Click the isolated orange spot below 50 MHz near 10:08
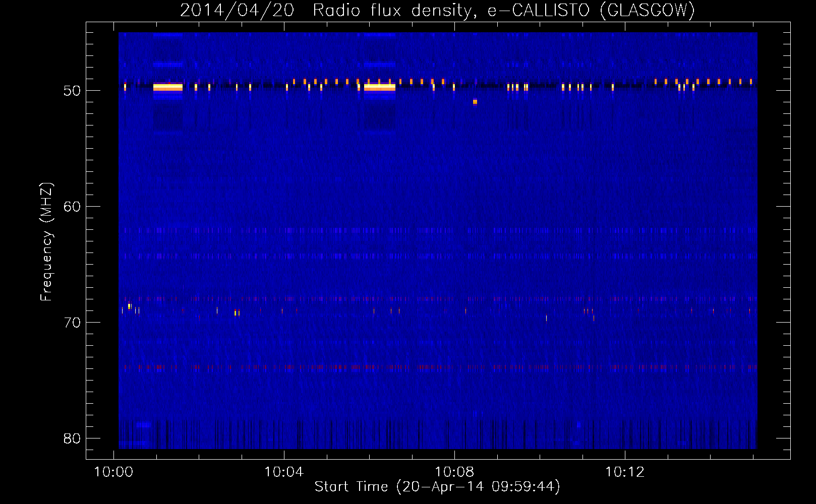The height and width of the screenshot is (504, 816). [475, 102]
